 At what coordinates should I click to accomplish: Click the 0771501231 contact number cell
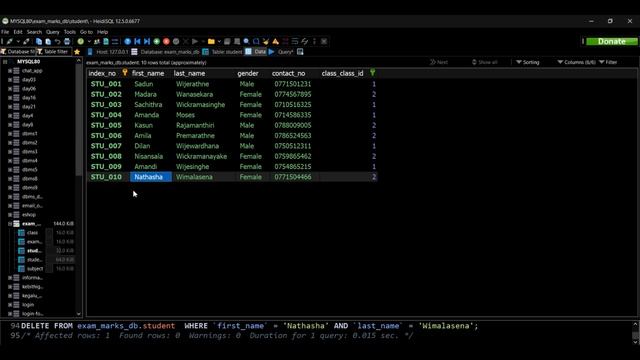coord(293,84)
